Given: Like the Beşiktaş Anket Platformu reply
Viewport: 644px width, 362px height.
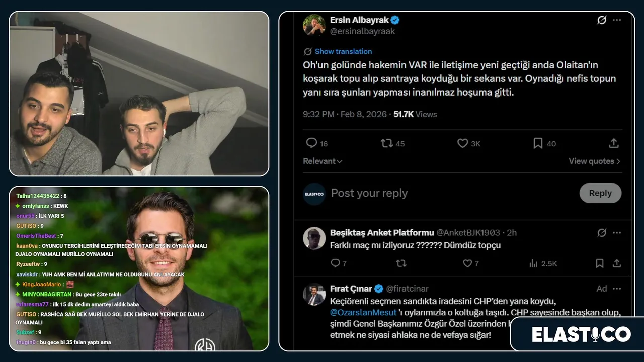Looking at the screenshot, I should click(x=467, y=263).
